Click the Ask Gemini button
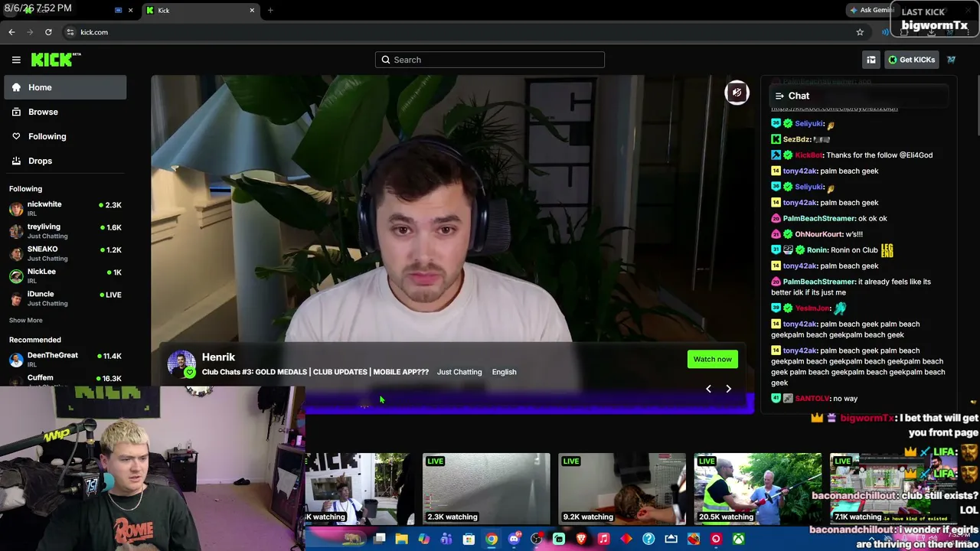This screenshot has width=980, height=551. pos(871,10)
